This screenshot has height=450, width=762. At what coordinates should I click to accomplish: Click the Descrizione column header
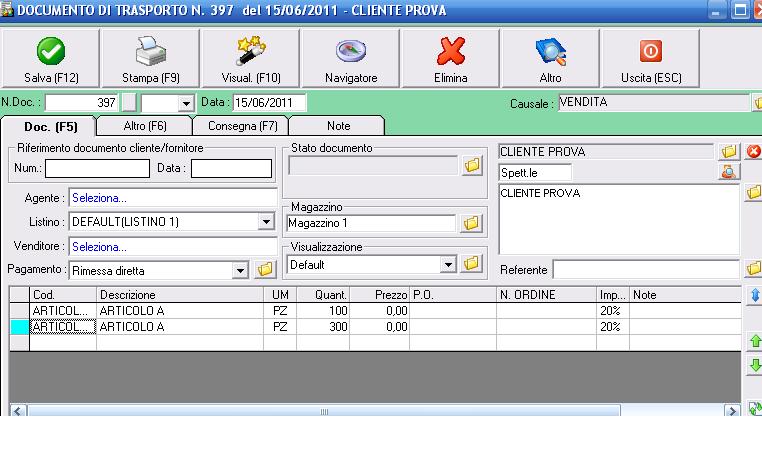[180, 295]
